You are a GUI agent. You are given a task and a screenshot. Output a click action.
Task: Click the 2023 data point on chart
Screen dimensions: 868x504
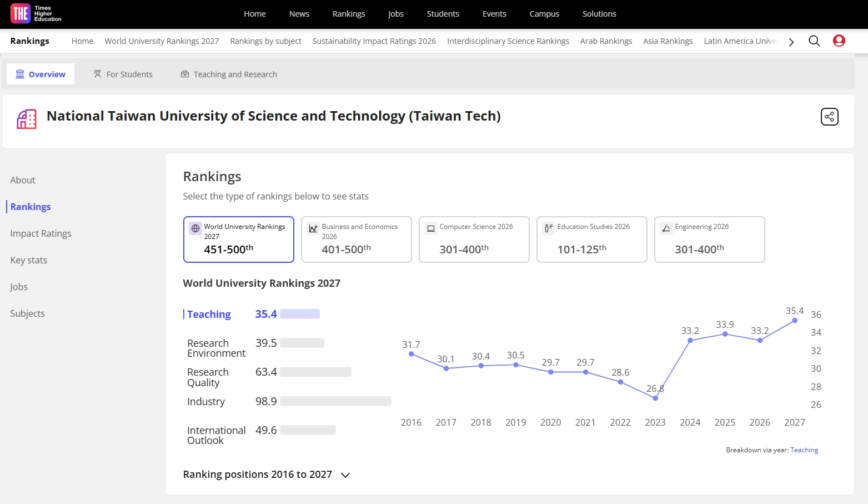(655, 398)
